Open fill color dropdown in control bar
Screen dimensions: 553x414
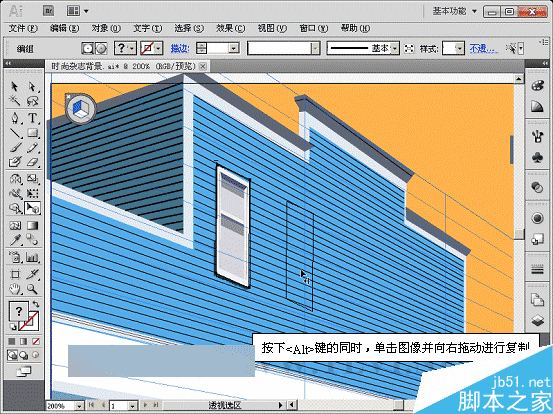pyautogui.click(x=132, y=48)
